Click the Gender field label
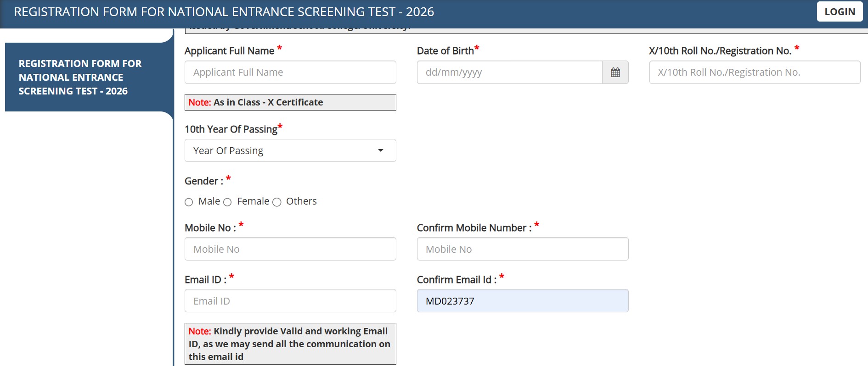Screen dimensions: 868x366 tap(203, 181)
